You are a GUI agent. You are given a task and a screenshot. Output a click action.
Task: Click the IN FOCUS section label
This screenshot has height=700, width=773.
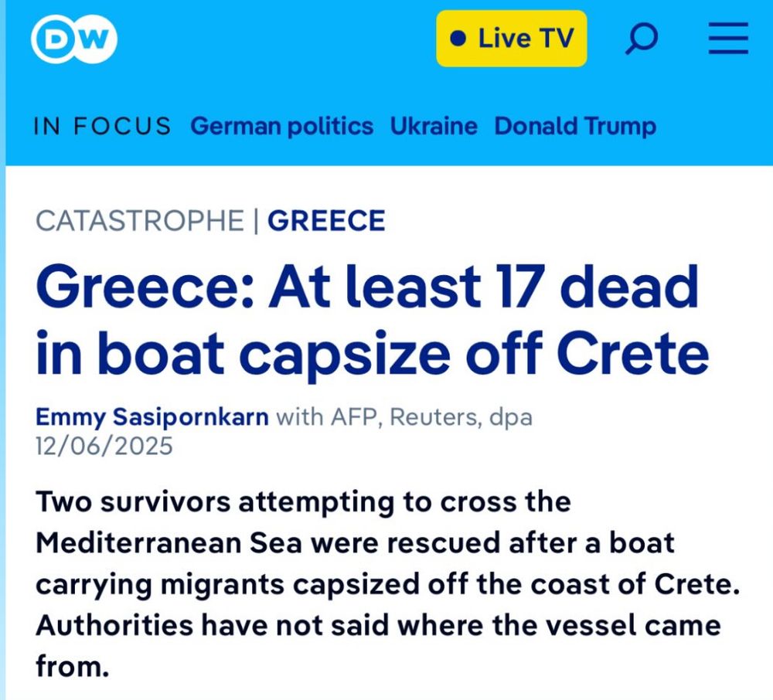(x=103, y=126)
